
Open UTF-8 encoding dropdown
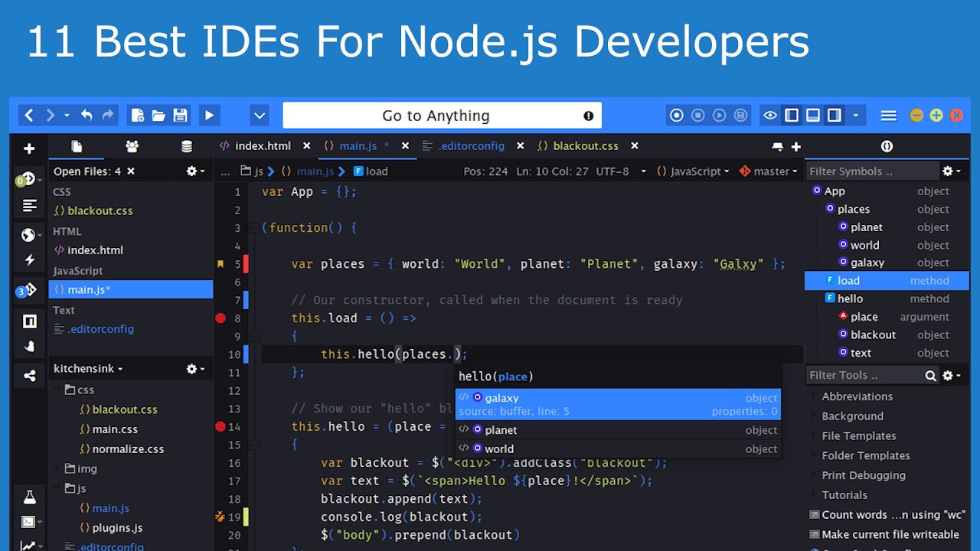pos(622,171)
